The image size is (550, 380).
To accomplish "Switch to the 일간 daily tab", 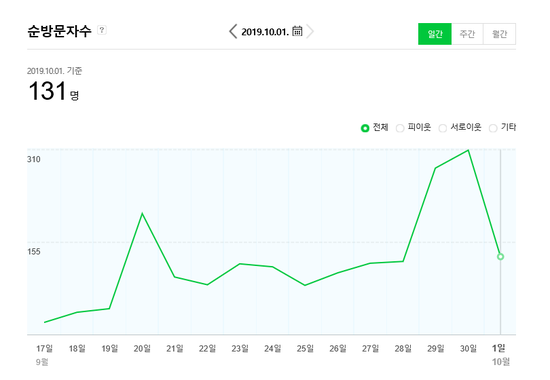I will 435,34.
